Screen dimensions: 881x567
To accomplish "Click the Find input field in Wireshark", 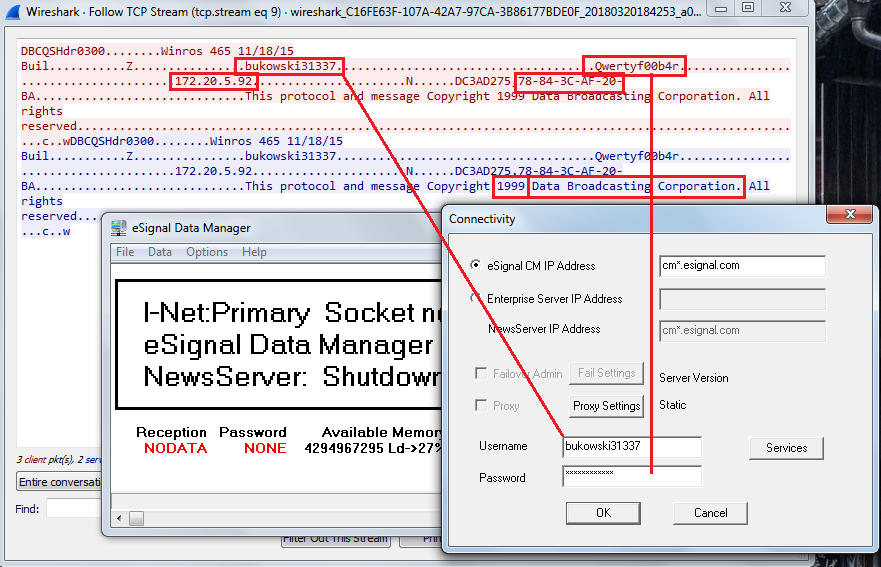I will pos(74,509).
